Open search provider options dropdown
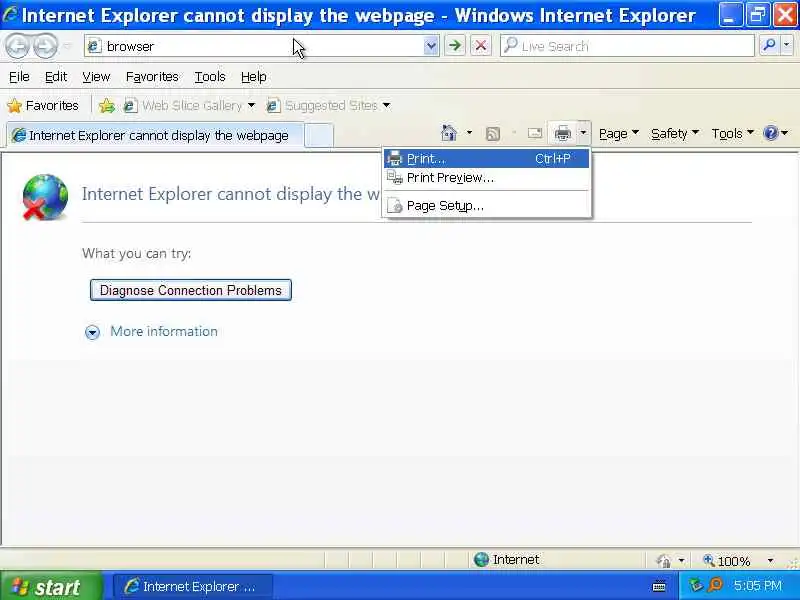Image resolution: width=800 pixels, height=600 pixels. [x=786, y=46]
